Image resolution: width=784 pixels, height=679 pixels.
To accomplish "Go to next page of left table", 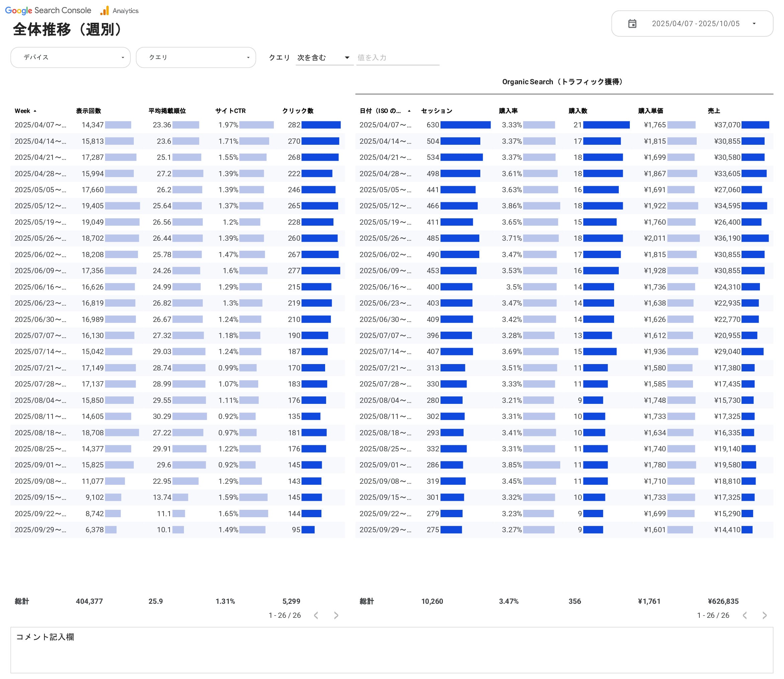I will pyautogui.click(x=336, y=615).
